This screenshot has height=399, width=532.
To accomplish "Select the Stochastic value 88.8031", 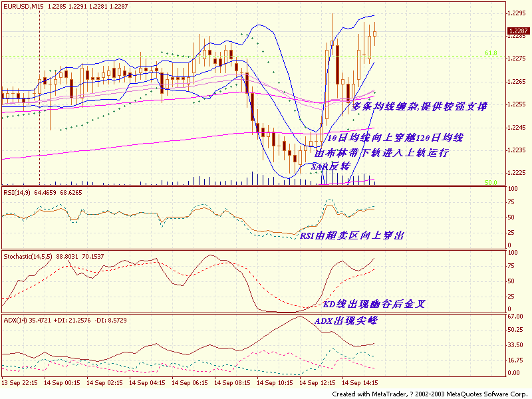I will 67,257.
